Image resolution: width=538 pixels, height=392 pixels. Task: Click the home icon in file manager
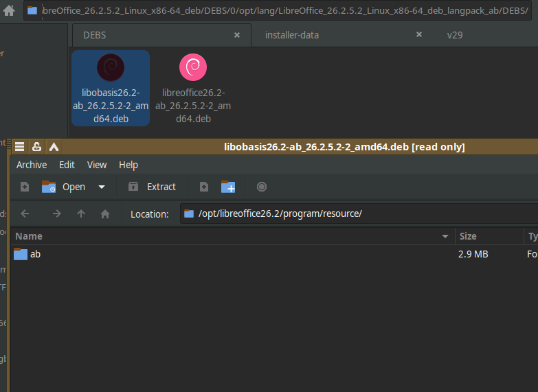(9, 10)
